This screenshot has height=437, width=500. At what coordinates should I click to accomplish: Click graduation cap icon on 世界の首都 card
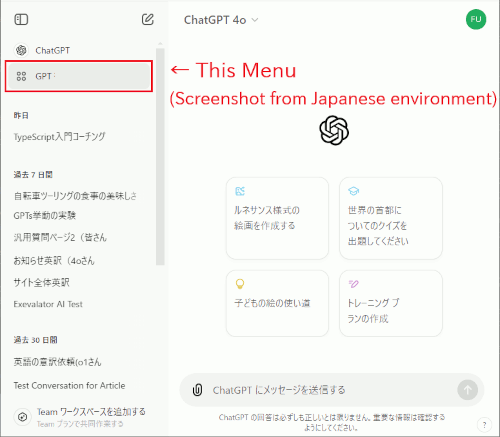point(353,191)
